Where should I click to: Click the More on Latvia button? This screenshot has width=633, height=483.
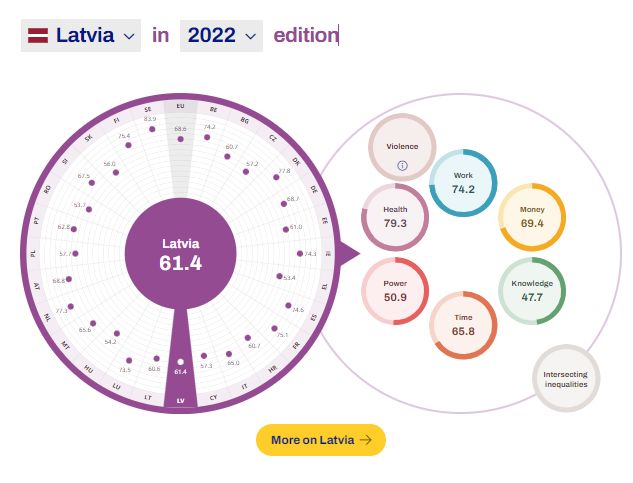[x=321, y=440]
